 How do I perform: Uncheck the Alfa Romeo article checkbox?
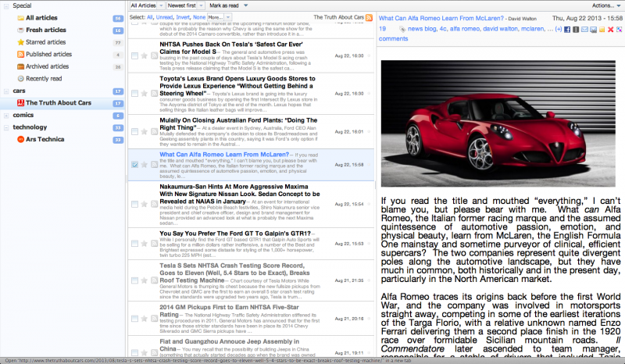135,165
